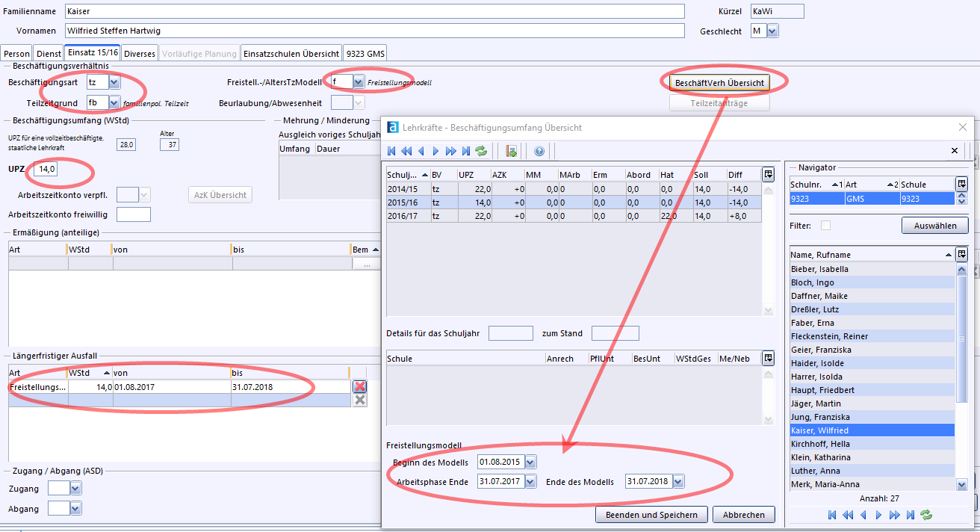Viewport: 980px width, 532px height.
Task: Go to next teacher in Navigator footer
Action: click(878, 515)
